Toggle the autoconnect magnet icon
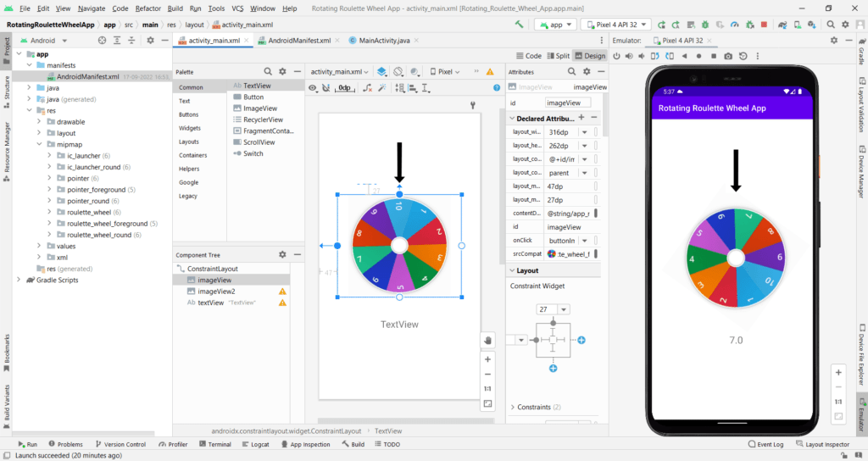 326,88
